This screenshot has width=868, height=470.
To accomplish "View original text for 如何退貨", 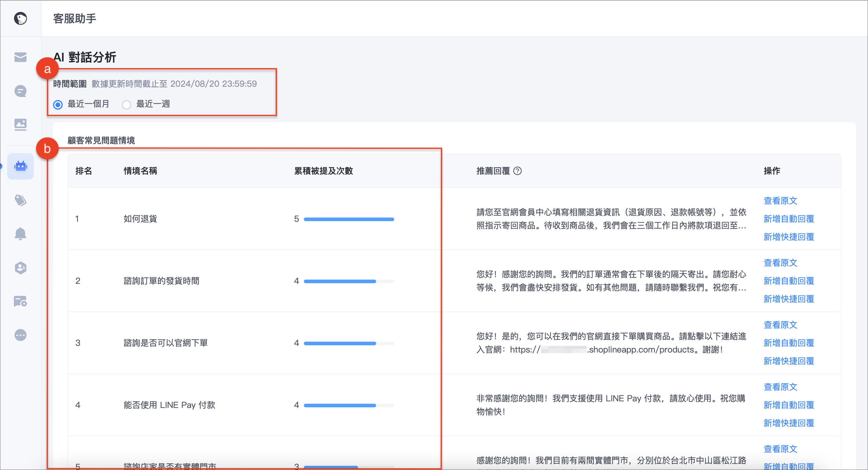I will (780, 201).
